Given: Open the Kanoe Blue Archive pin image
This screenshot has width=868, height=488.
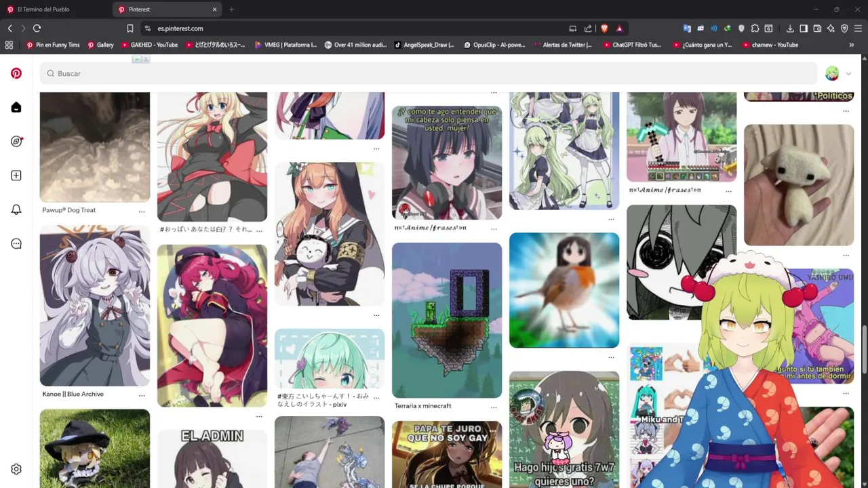Looking at the screenshot, I should (x=95, y=306).
